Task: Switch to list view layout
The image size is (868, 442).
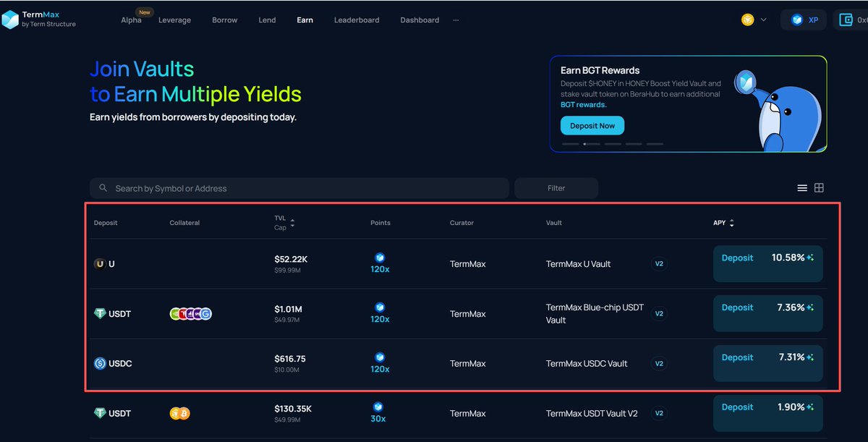Action: (x=802, y=188)
